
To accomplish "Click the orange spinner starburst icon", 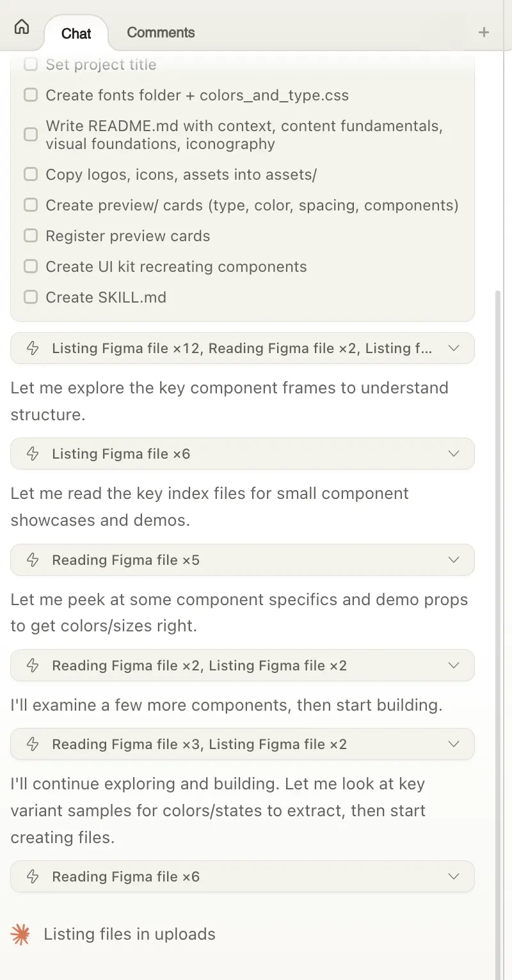I will pos(20,934).
